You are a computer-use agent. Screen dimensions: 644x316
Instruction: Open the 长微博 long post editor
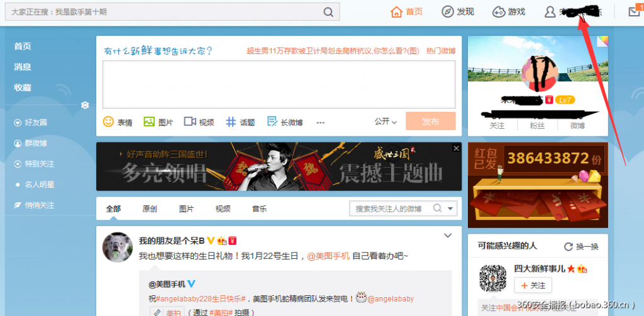(272, 121)
